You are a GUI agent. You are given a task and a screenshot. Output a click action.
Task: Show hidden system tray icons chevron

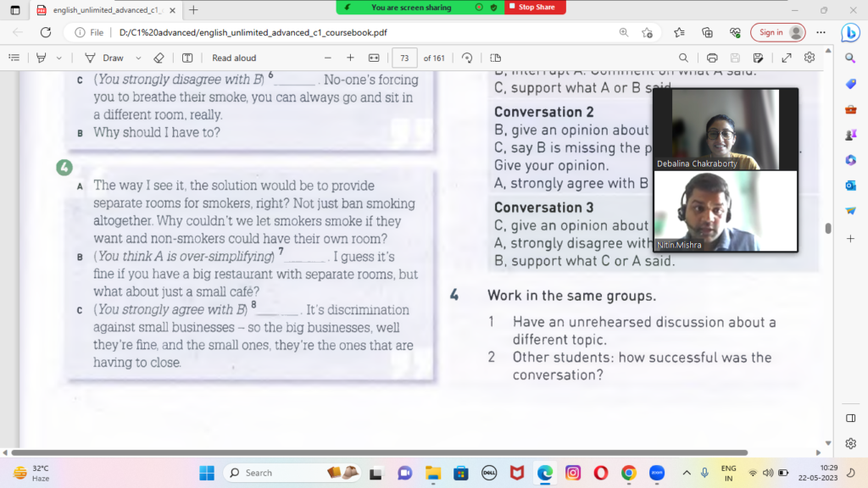coord(685,473)
